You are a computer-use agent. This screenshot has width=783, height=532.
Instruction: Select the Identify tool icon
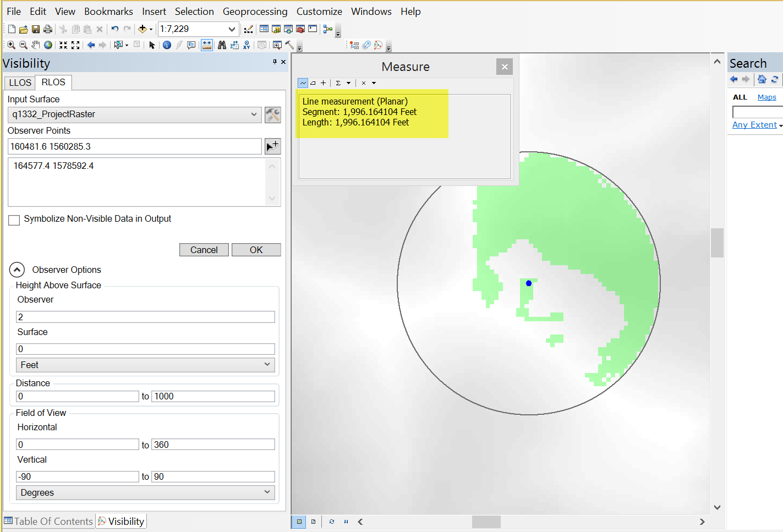[x=167, y=45]
